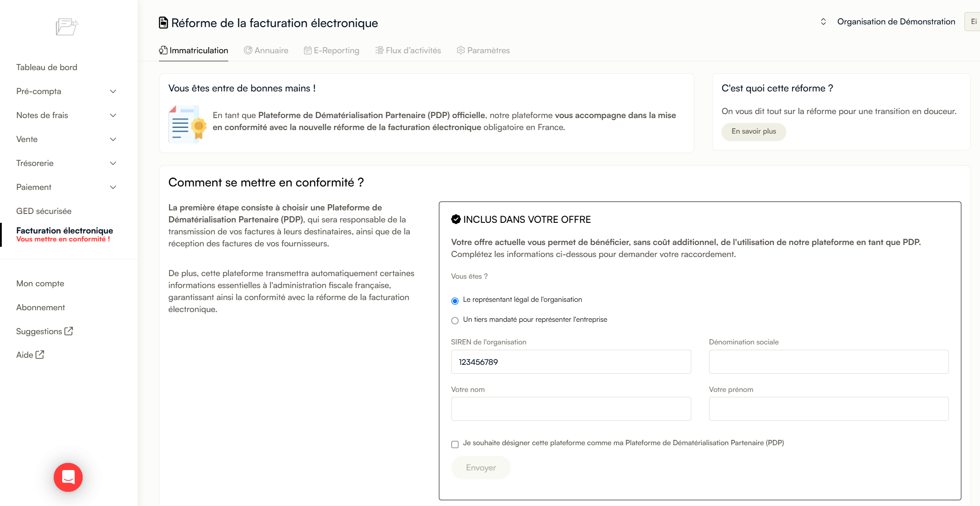980x506 pixels.
Task: Open Facturation électronique sidebar entry
Action: (65, 230)
